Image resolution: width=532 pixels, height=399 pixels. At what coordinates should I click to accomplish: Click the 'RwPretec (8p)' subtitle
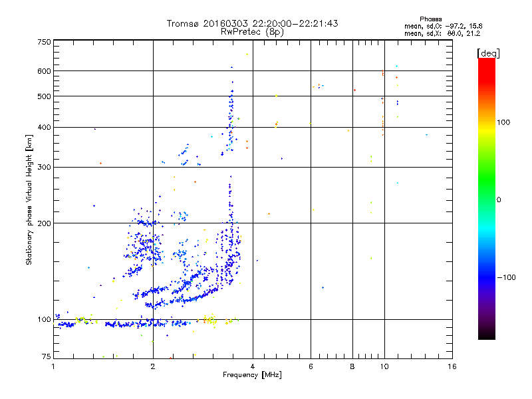252,32
